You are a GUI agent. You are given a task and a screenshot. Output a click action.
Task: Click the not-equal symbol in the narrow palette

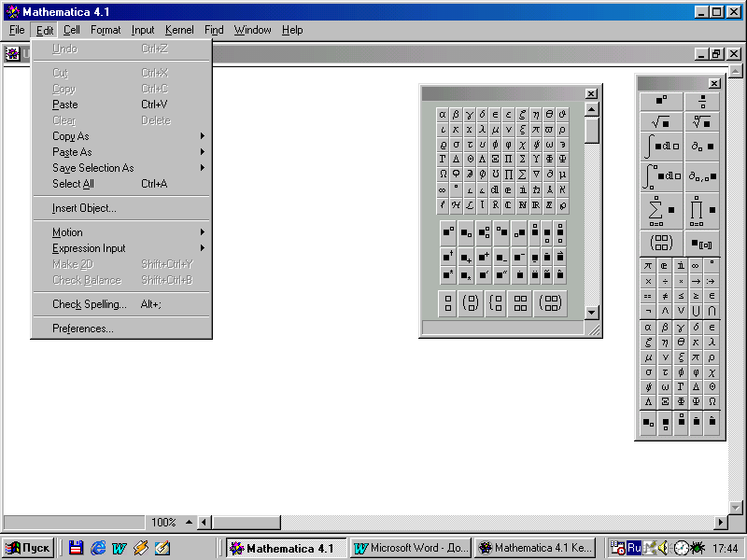click(665, 296)
